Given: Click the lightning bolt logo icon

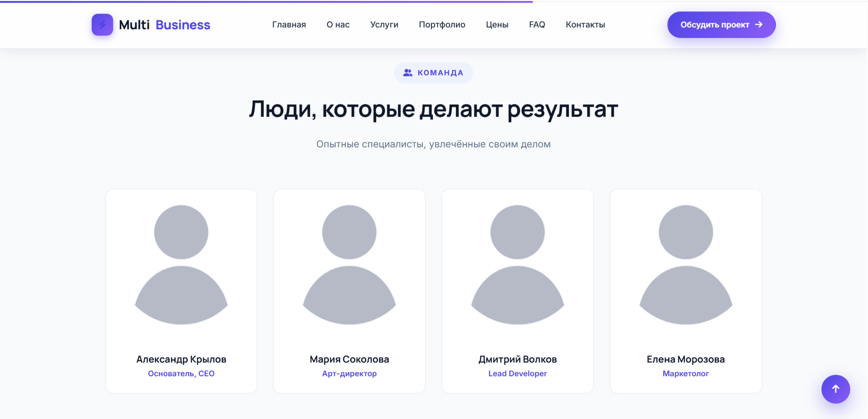Looking at the screenshot, I should 102,25.
